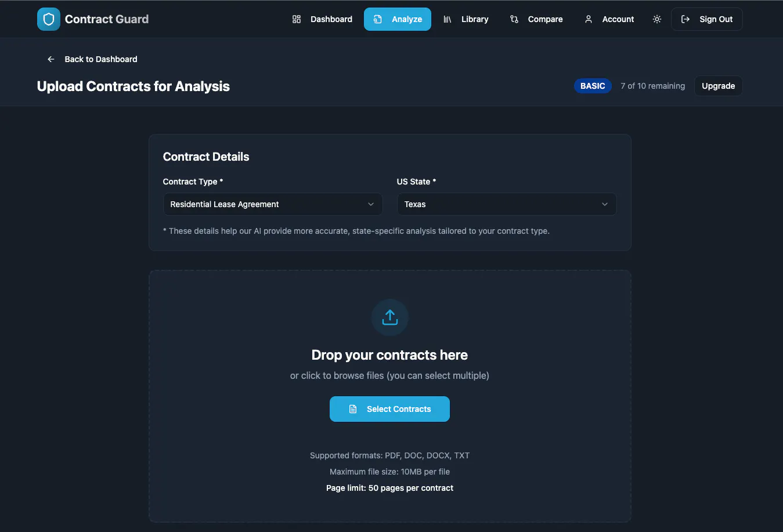Open the Library nav item
Image resolution: width=783 pixels, height=532 pixels.
coord(466,19)
